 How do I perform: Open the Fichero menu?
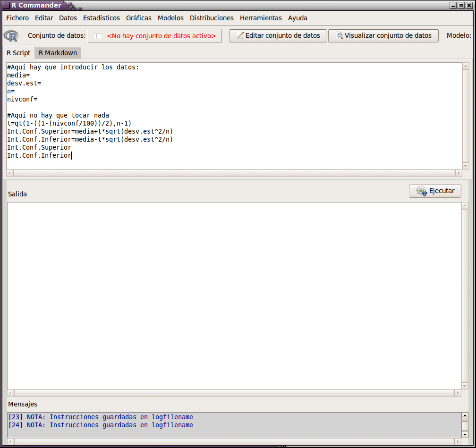pyautogui.click(x=17, y=18)
